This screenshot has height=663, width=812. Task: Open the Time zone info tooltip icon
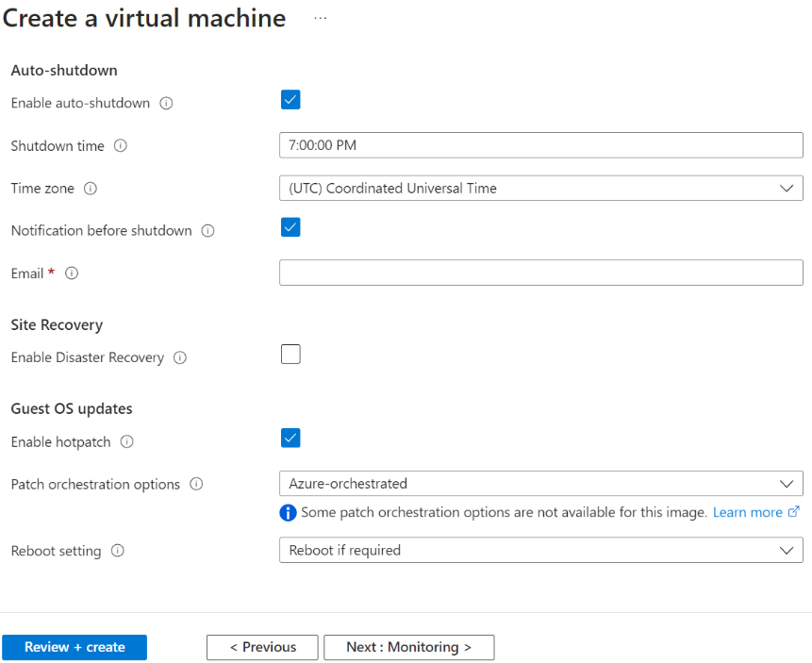pyautogui.click(x=90, y=189)
